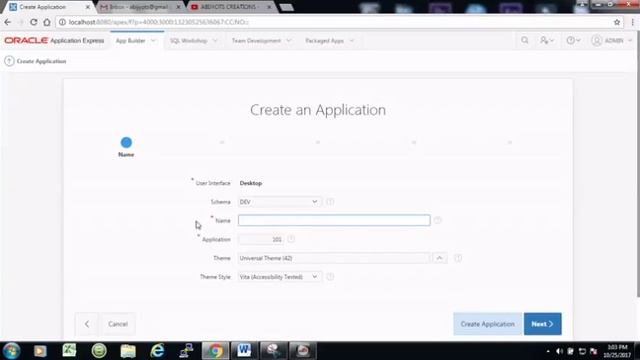The width and height of the screenshot is (640, 360).
Task: Expand the Team Development dropdown arrow
Action: pos(289,41)
